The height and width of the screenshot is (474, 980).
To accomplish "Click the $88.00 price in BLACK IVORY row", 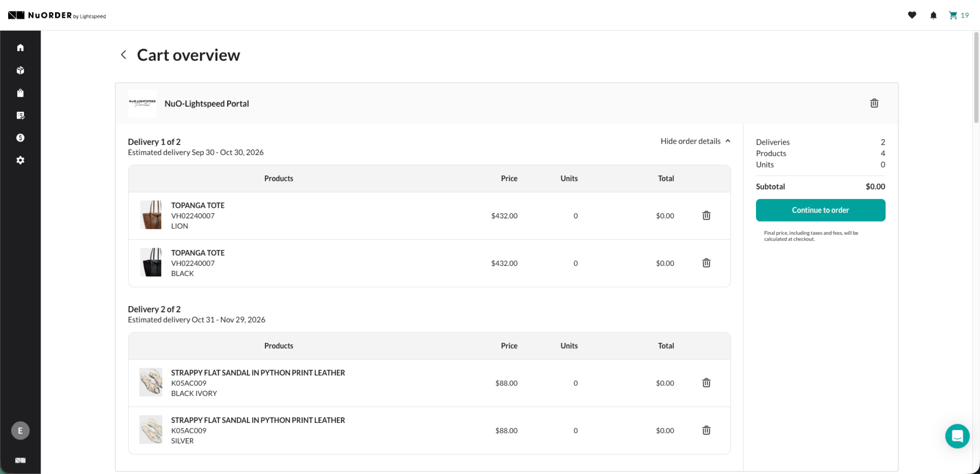I will click(x=506, y=383).
